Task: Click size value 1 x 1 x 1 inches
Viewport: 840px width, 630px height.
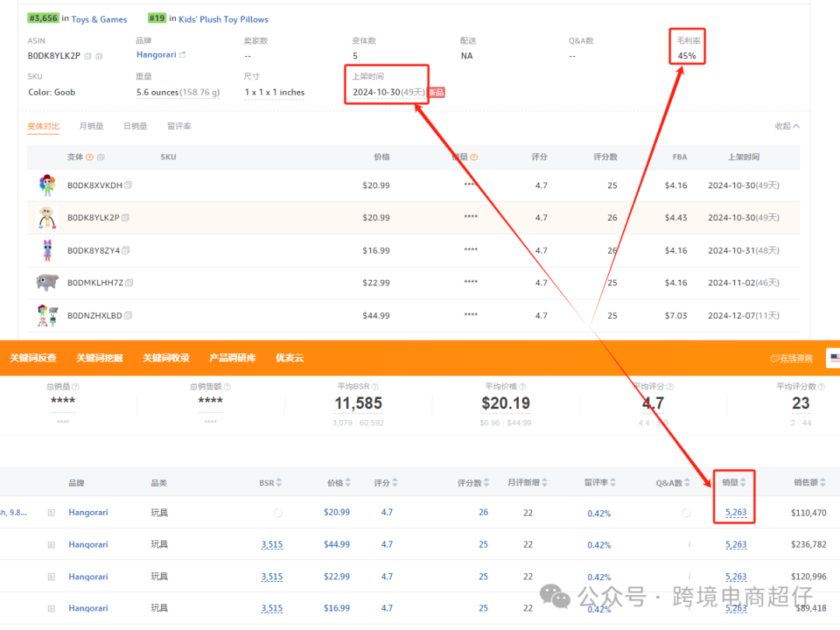Action: coord(275,92)
